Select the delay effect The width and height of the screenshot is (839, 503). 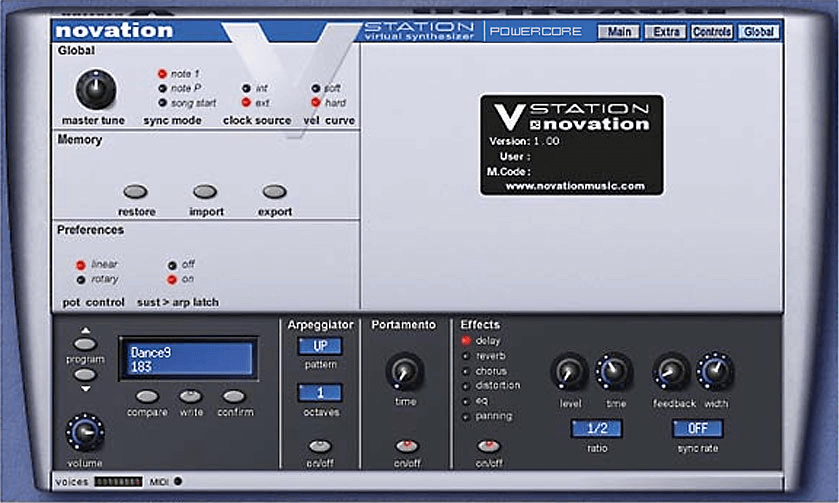[466, 340]
